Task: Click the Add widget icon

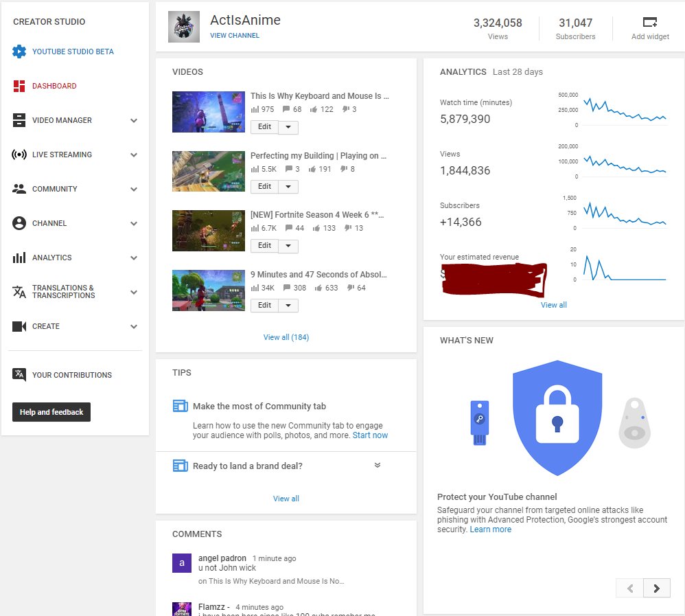Action: tap(649, 22)
